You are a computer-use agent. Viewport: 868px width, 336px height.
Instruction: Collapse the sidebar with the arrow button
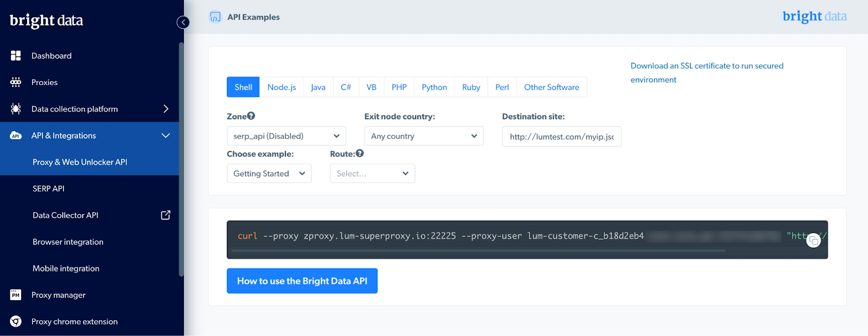click(x=183, y=22)
